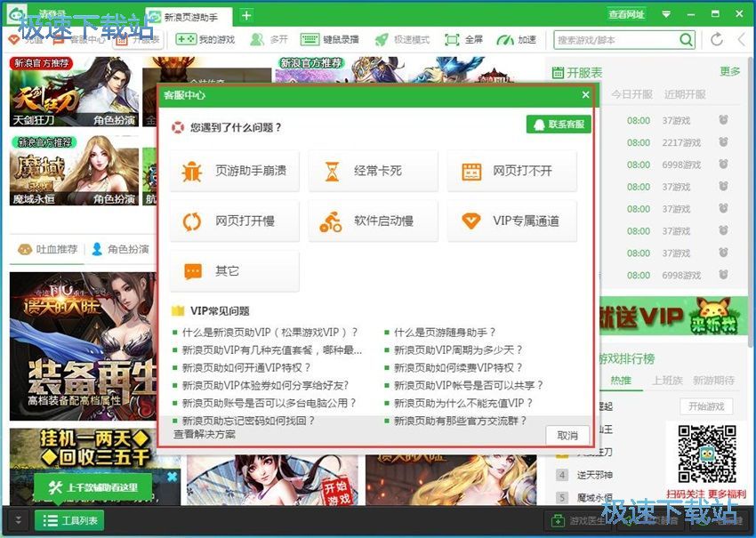756x538 pixels.
Task: Open VIP体验券如何分享给好友 question
Action: pyautogui.click(x=265, y=386)
